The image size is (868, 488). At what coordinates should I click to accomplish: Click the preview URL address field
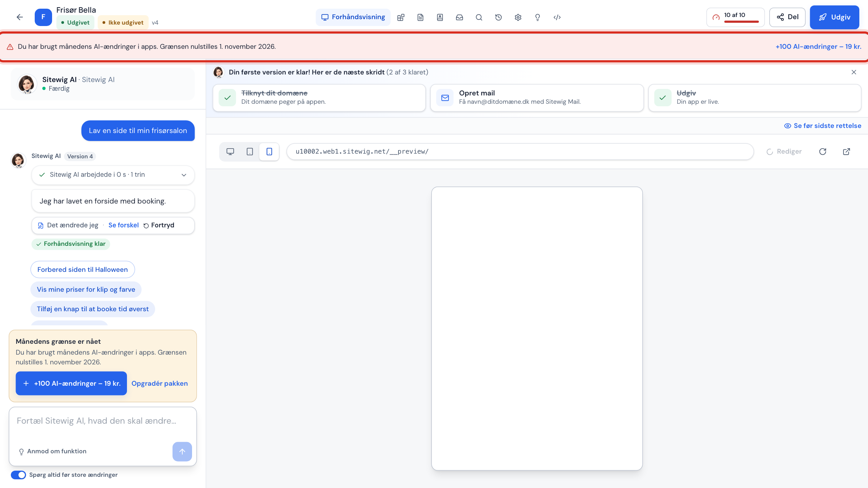pos(520,151)
